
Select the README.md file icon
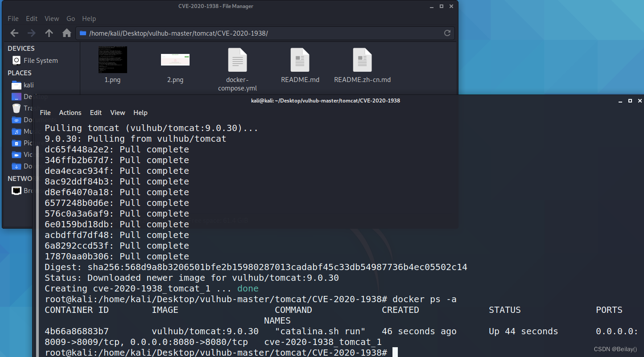(x=300, y=60)
